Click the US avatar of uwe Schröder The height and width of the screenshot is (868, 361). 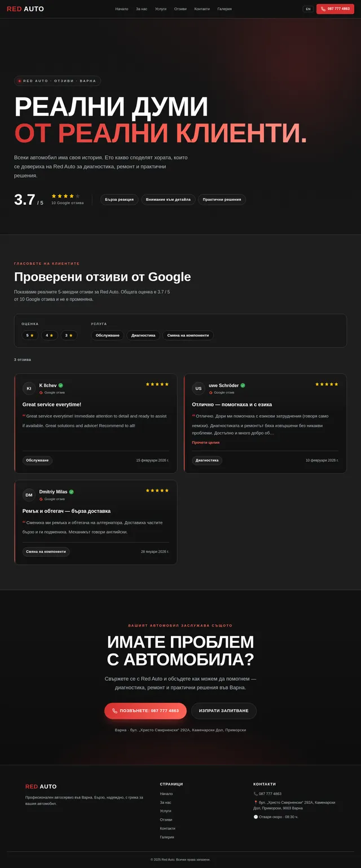(199, 388)
